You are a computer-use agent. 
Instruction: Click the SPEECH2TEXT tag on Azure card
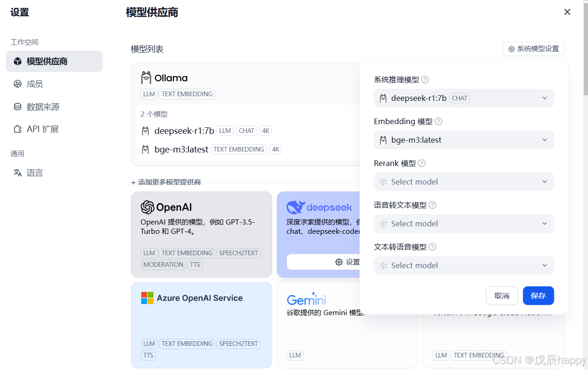click(x=238, y=344)
